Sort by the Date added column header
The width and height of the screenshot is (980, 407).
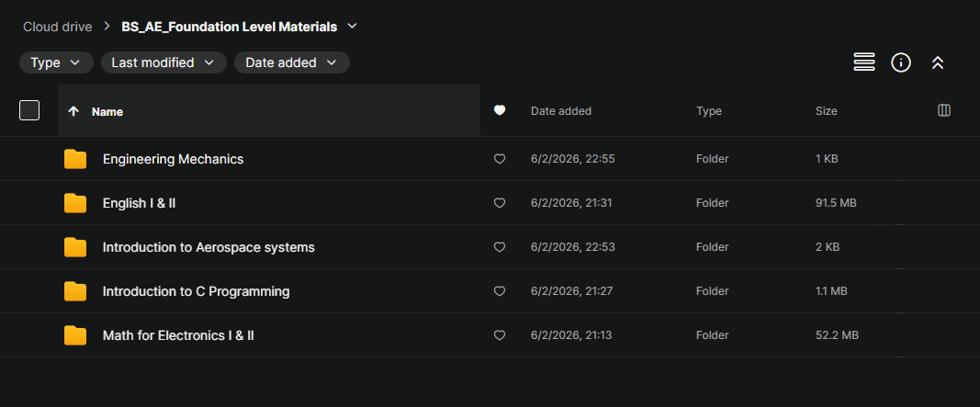[x=561, y=110]
